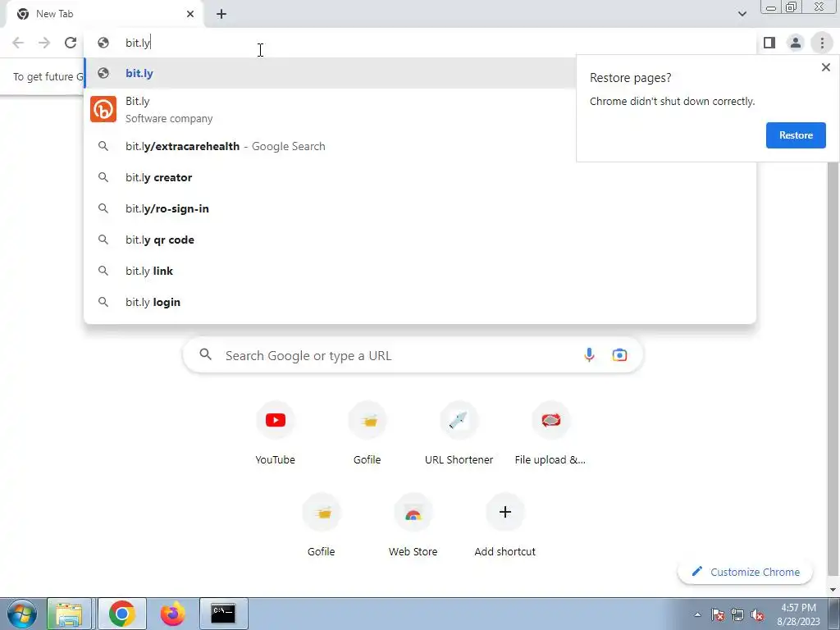
Task: Open the command prompt taskbar icon
Action: click(x=223, y=614)
